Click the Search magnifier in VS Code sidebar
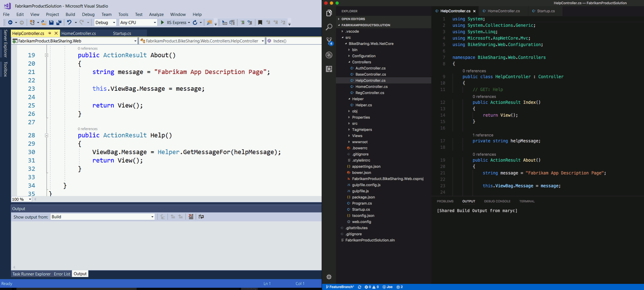Viewport: 644px width, 290px height. click(329, 27)
